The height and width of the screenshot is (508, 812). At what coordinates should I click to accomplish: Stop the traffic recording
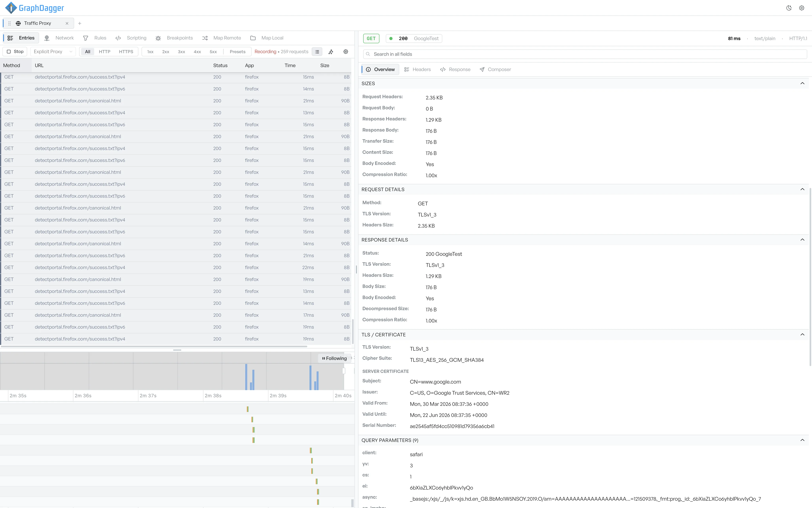tap(15, 51)
